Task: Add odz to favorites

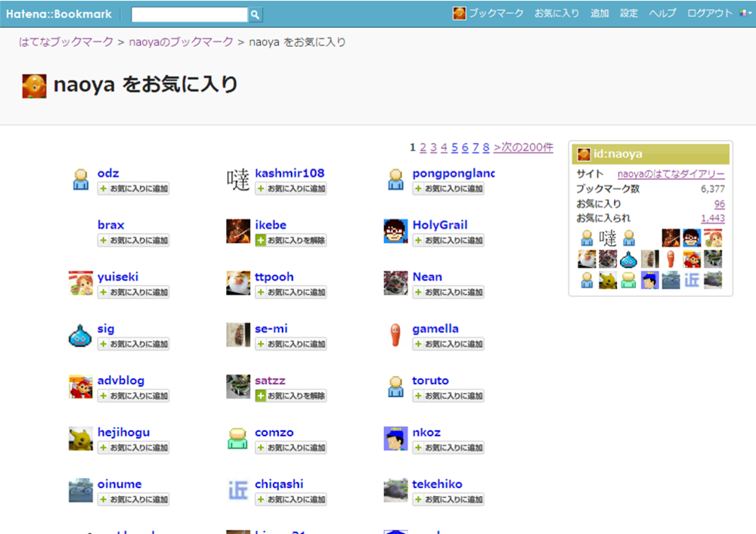Action: coord(134,188)
